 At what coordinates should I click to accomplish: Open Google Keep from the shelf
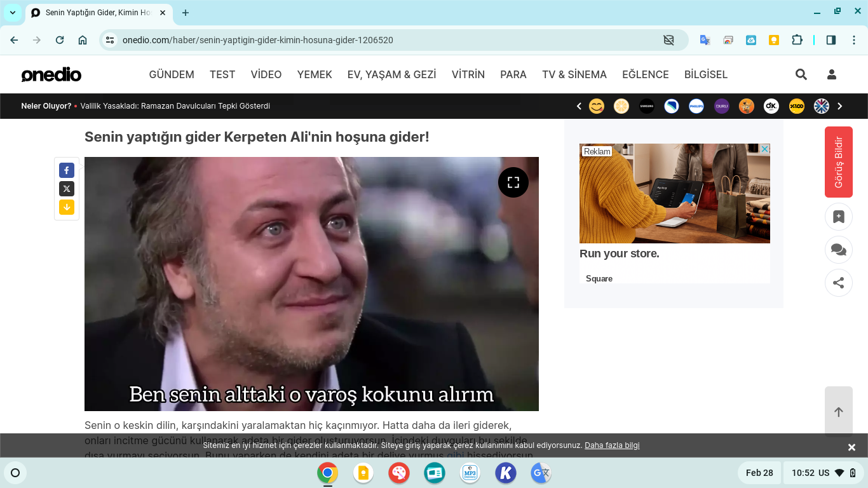click(363, 473)
